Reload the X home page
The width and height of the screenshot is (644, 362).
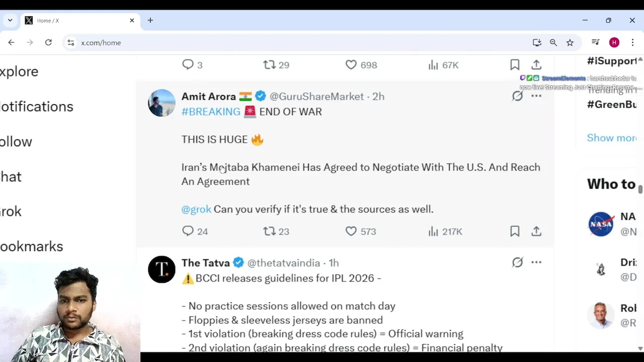click(48, 43)
